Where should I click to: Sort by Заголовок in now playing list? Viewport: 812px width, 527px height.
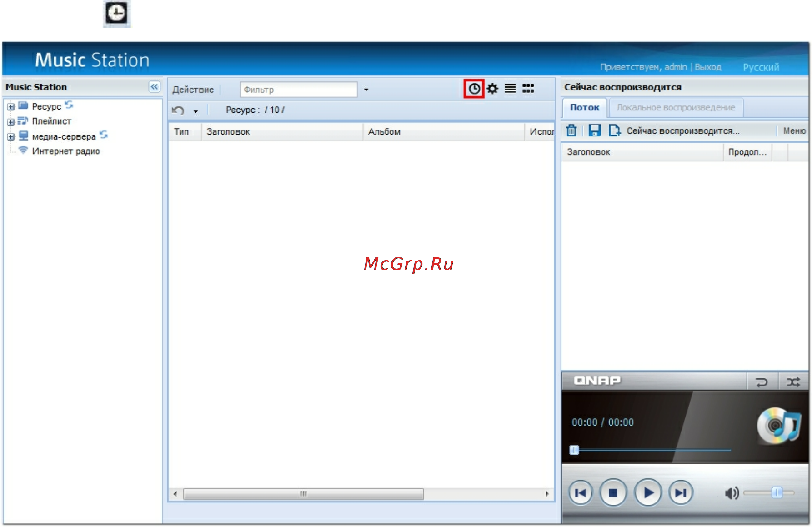(x=642, y=152)
